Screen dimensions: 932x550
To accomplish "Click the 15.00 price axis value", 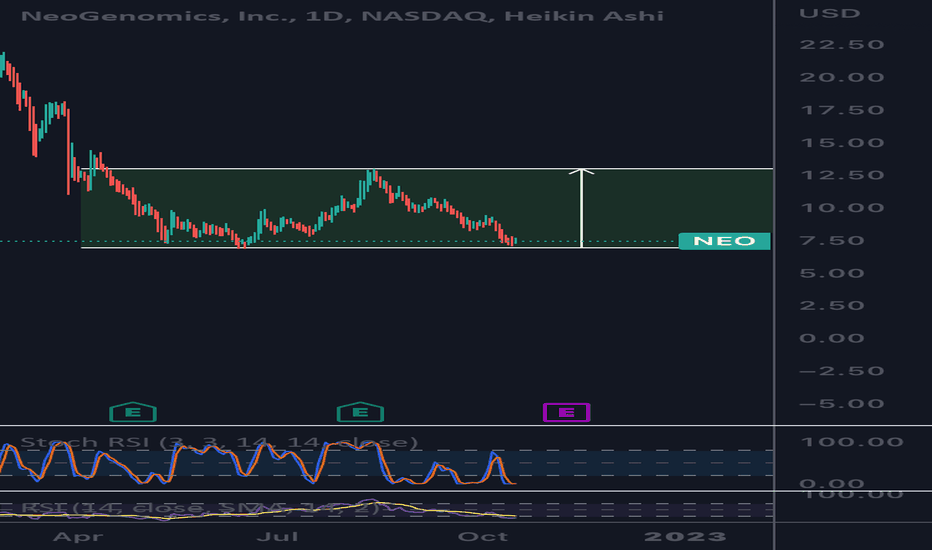I will (x=842, y=143).
